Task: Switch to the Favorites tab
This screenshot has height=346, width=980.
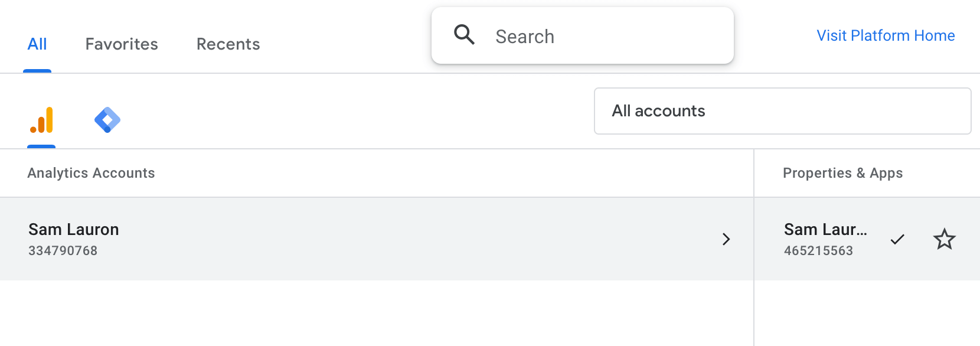Action: pos(121,44)
